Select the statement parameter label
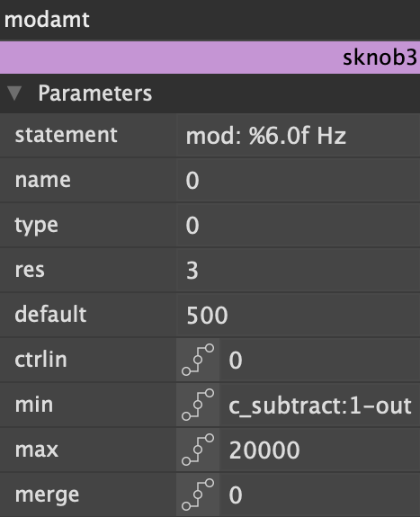 tap(66, 135)
